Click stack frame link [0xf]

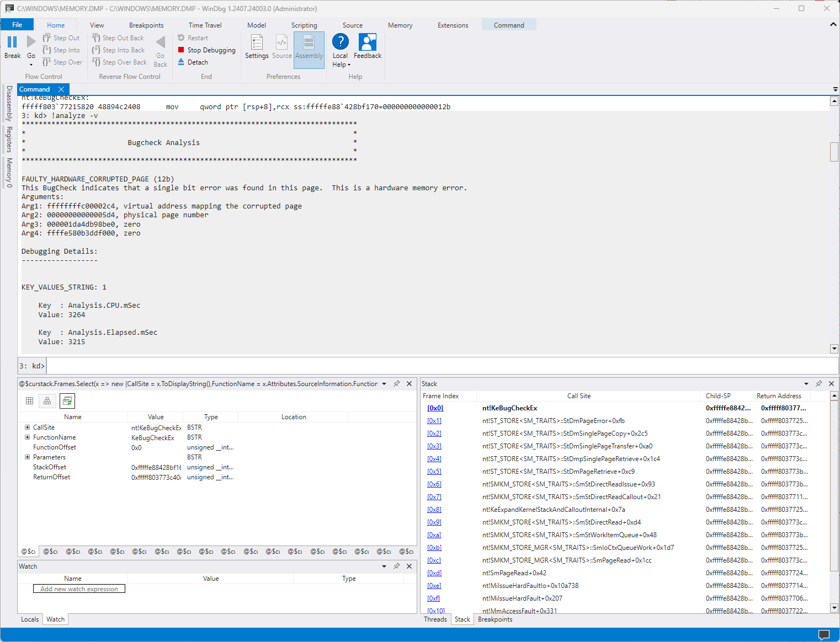tap(434, 598)
